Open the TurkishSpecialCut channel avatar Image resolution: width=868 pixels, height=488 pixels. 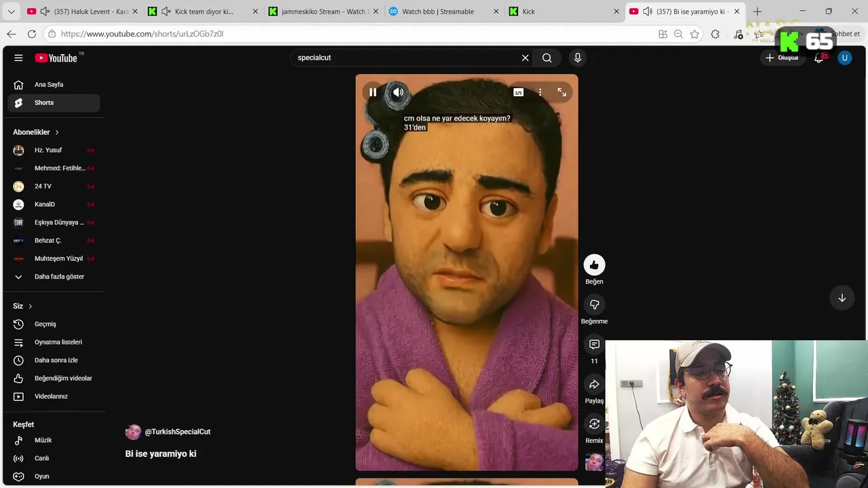133,432
